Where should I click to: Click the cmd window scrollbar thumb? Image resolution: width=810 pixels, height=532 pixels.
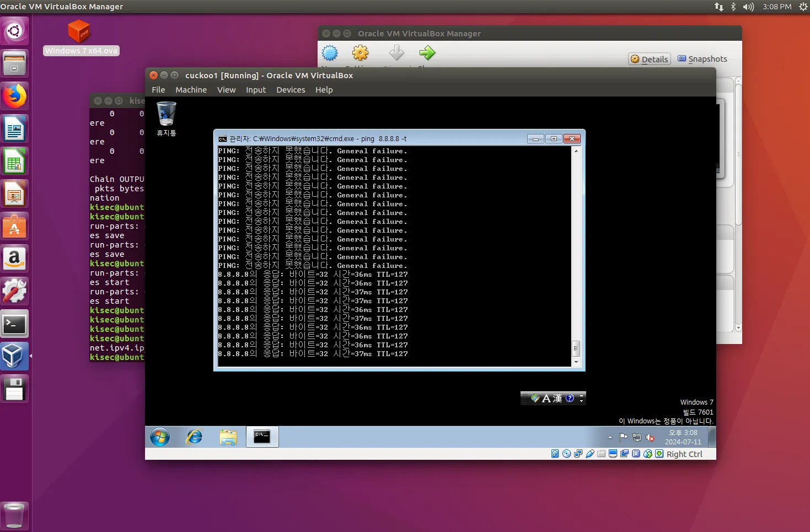tap(576, 348)
